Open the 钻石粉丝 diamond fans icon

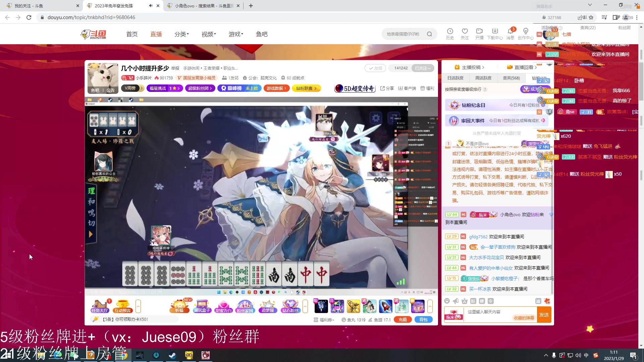(290, 306)
